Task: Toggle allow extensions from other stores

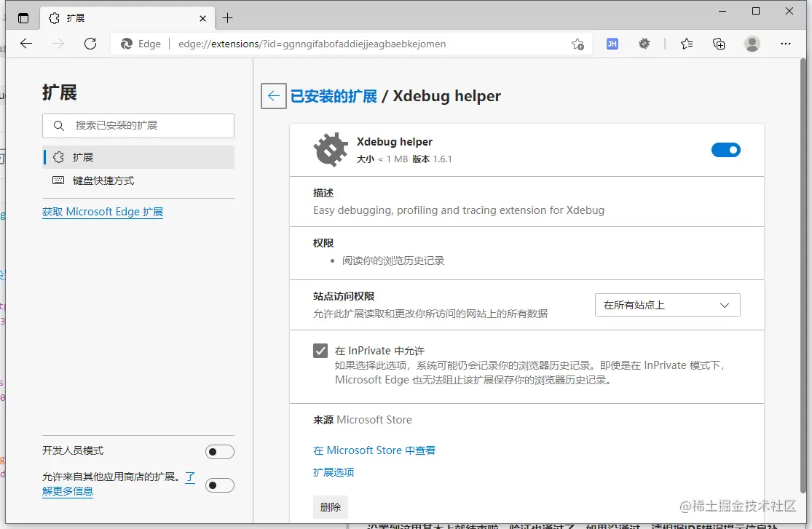Action: 220,485
